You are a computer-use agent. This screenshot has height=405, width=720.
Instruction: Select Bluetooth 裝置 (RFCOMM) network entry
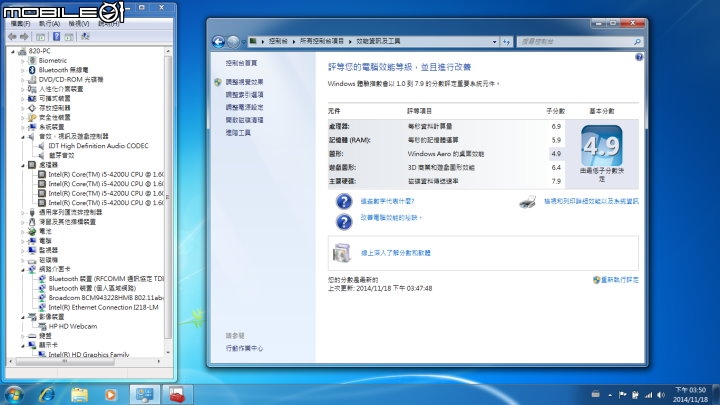click(106, 279)
